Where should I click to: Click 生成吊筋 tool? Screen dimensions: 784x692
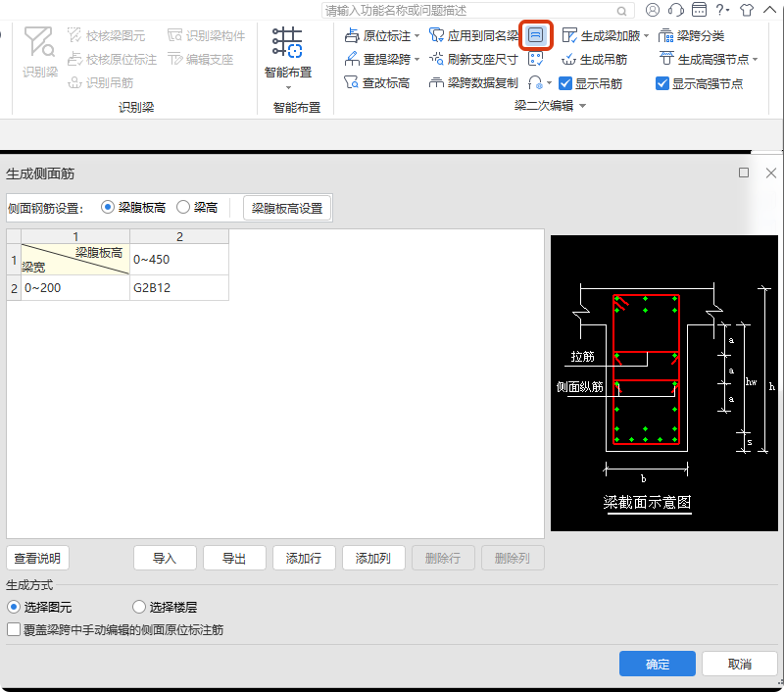click(x=595, y=60)
